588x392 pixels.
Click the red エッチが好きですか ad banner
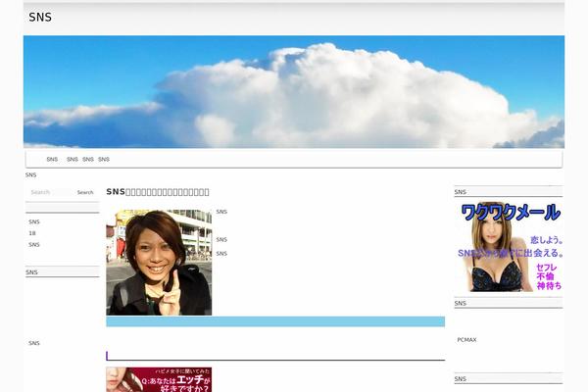pyautogui.click(x=159, y=379)
